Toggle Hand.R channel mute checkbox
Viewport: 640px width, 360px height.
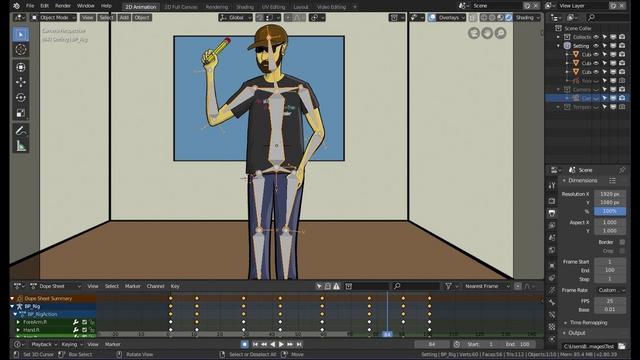[84, 330]
